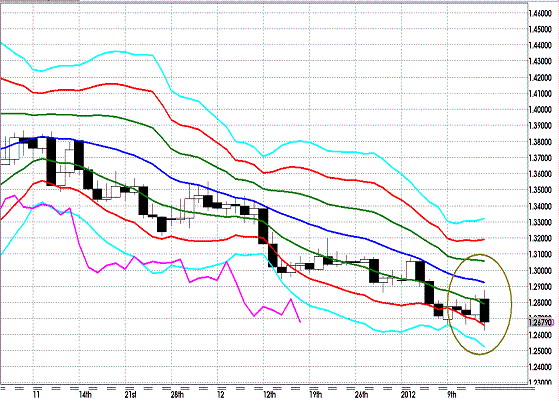Select the 14th date label
Image resolution: width=559 pixels, height=401 pixels.
tap(85, 395)
